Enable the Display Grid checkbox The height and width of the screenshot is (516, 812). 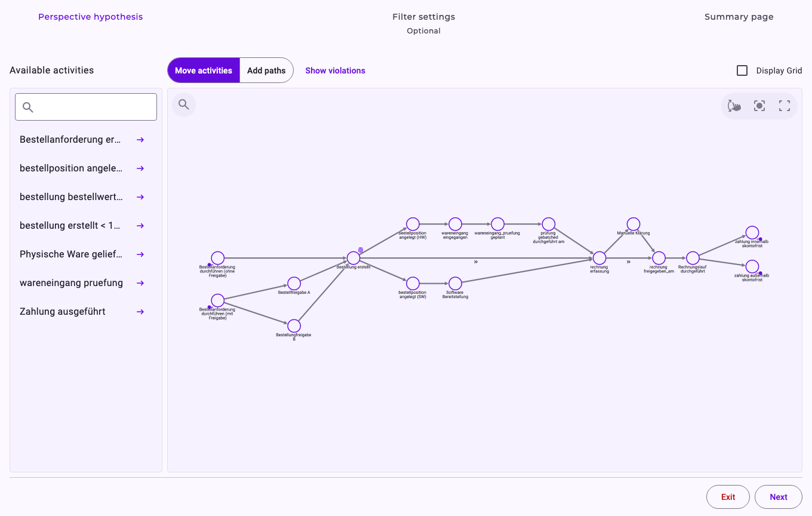(742, 70)
